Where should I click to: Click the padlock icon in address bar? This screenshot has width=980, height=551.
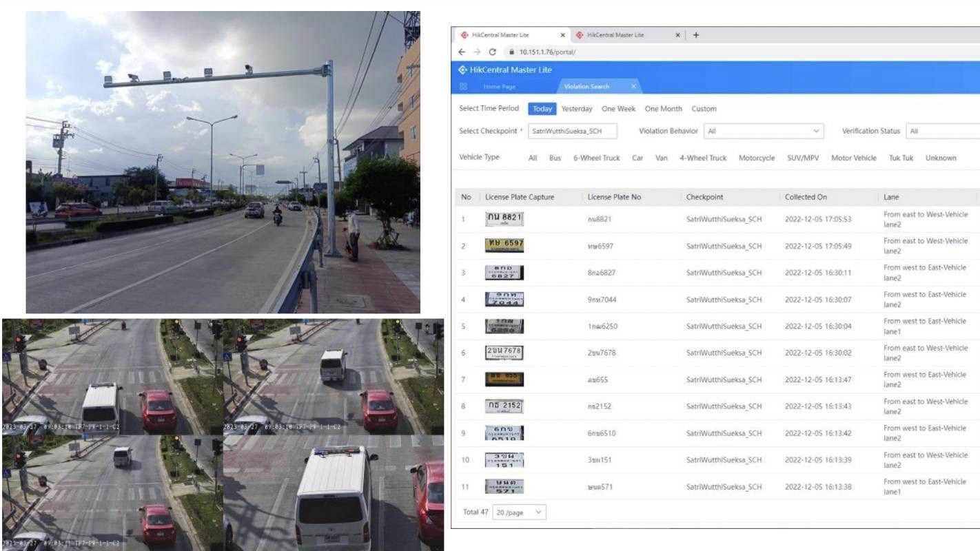pyautogui.click(x=511, y=52)
